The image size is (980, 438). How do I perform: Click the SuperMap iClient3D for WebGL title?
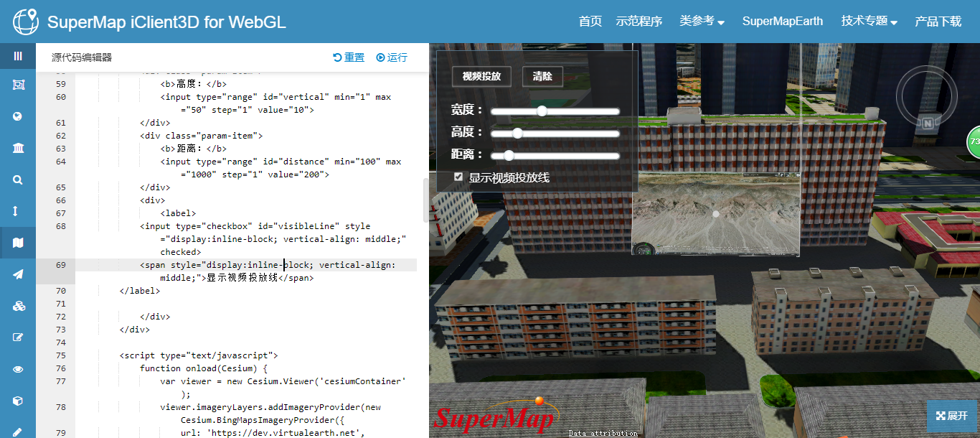pos(166,22)
